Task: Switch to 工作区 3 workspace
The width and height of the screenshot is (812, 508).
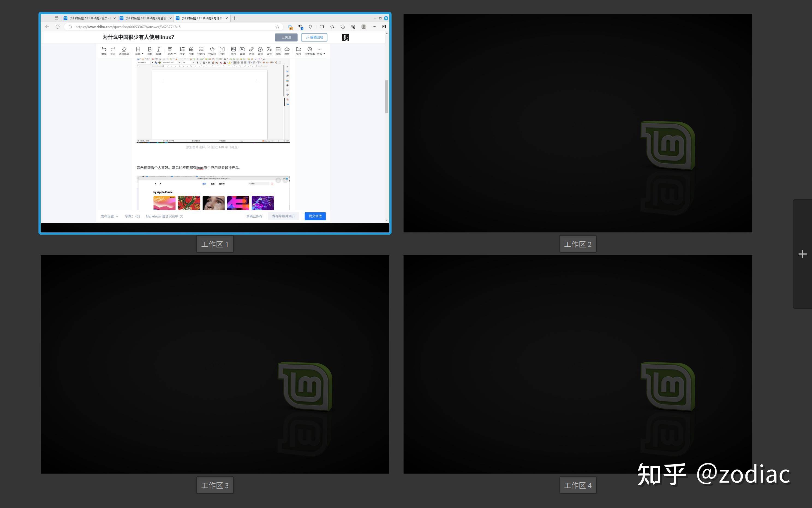Action: [x=215, y=365]
